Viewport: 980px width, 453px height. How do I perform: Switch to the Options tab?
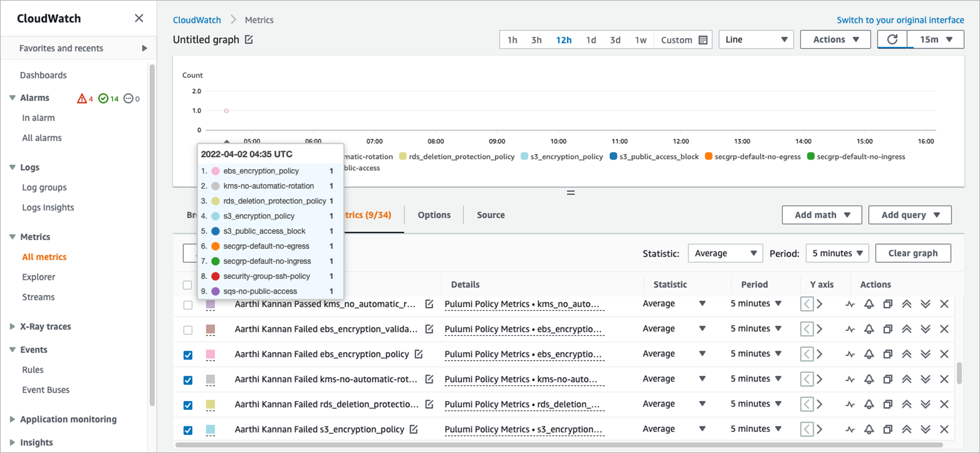point(434,215)
